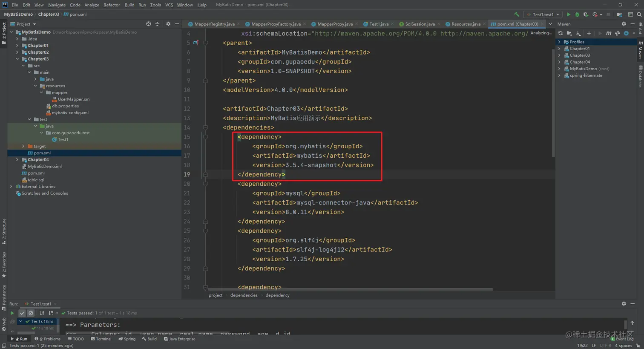Collapse Chapter03 folder in Project tree
Image resolution: width=644 pixels, height=349 pixels.
tap(17, 59)
